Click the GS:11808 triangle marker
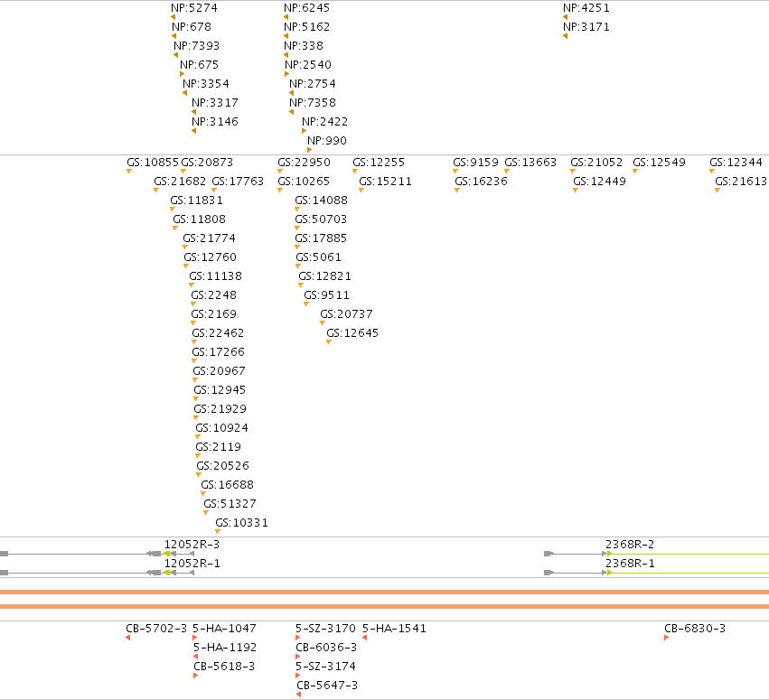Screen dimensions: 769x700 click(x=175, y=229)
